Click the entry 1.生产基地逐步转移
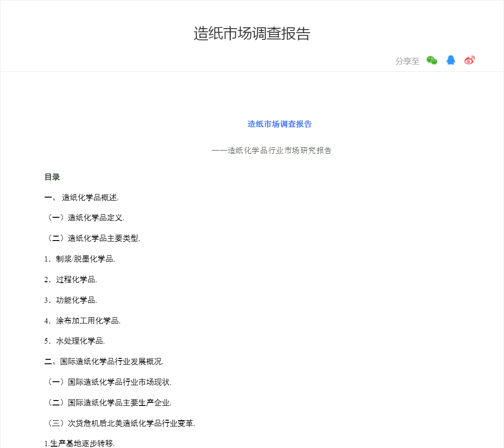The height and width of the screenshot is (448, 504). click(x=80, y=444)
